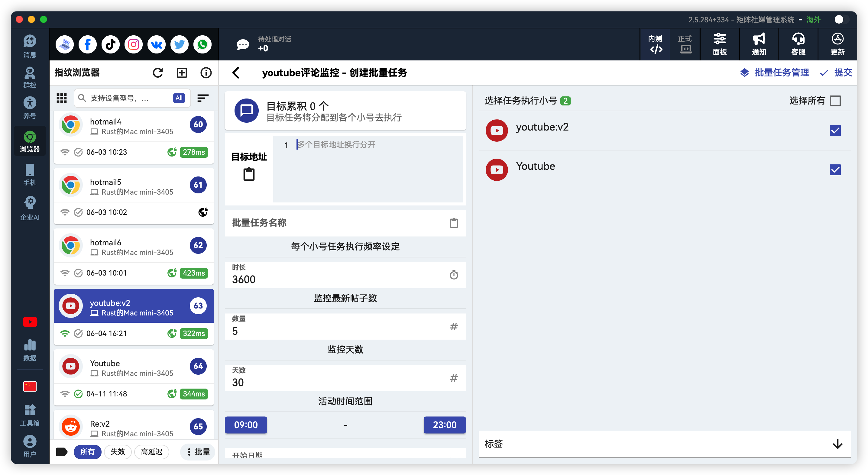Check the 选择所有 checkbox
The height and width of the screenshot is (475, 868).
(835, 100)
